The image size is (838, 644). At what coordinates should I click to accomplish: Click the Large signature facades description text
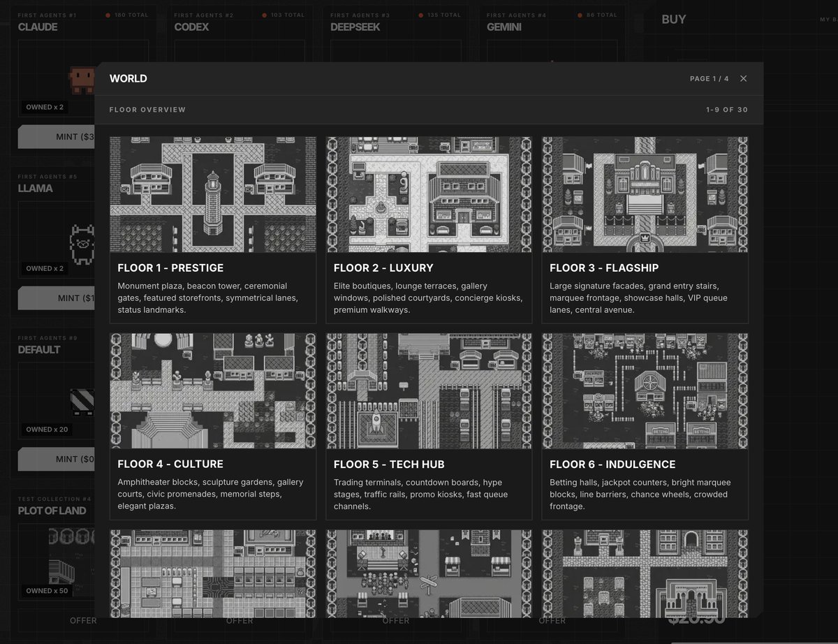[x=639, y=298]
